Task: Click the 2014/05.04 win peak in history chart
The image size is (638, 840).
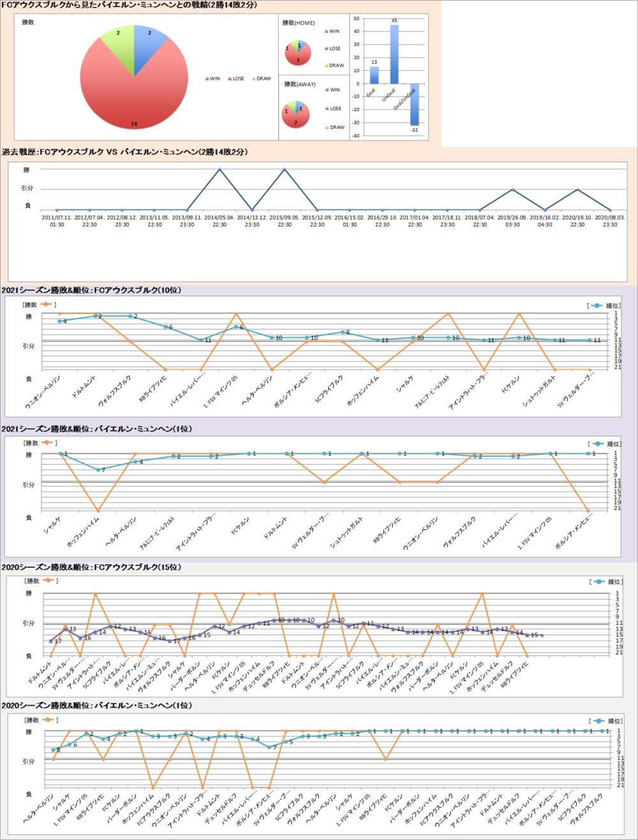Action: 219,169
